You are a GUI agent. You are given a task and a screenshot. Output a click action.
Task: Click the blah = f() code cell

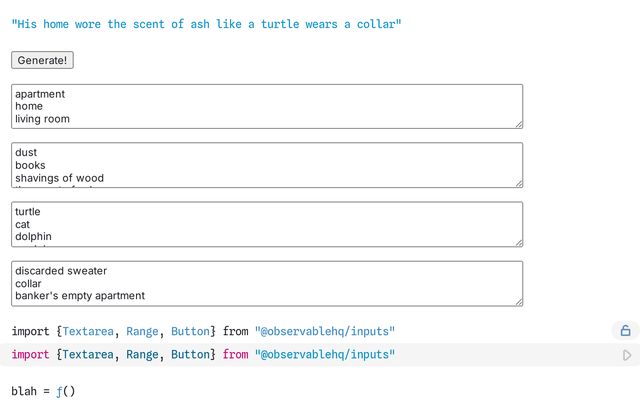click(x=43, y=391)
